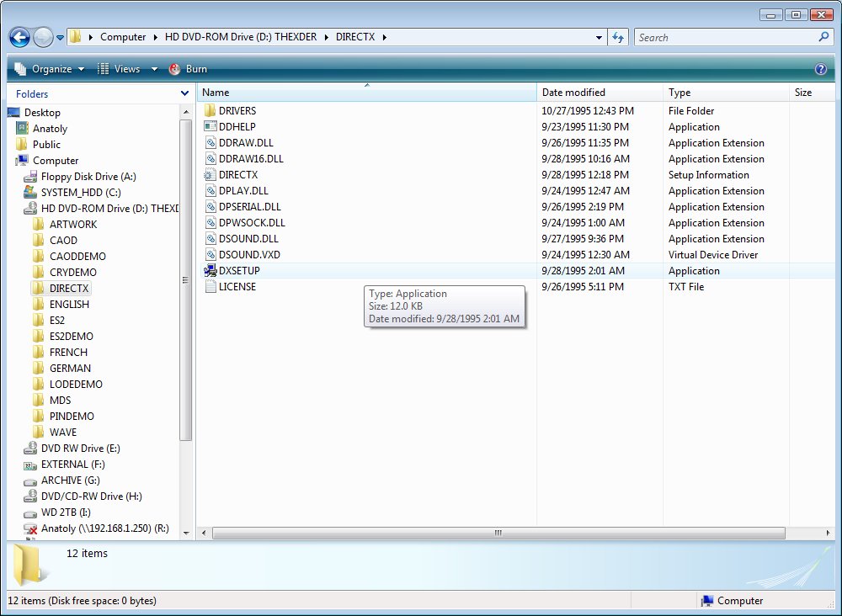Screen dimensions: 842x616
Task: Select Anatoly user folder in tree
Action: tap(50, 129)
